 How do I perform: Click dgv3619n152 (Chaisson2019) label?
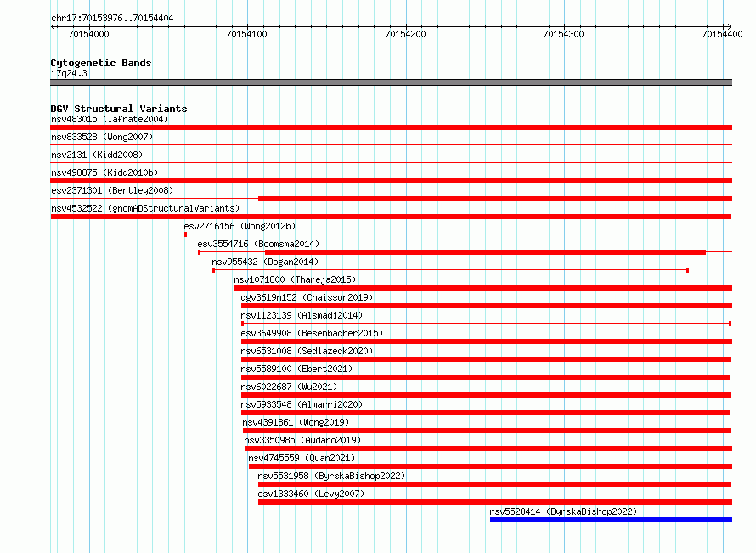click(307, 297)
